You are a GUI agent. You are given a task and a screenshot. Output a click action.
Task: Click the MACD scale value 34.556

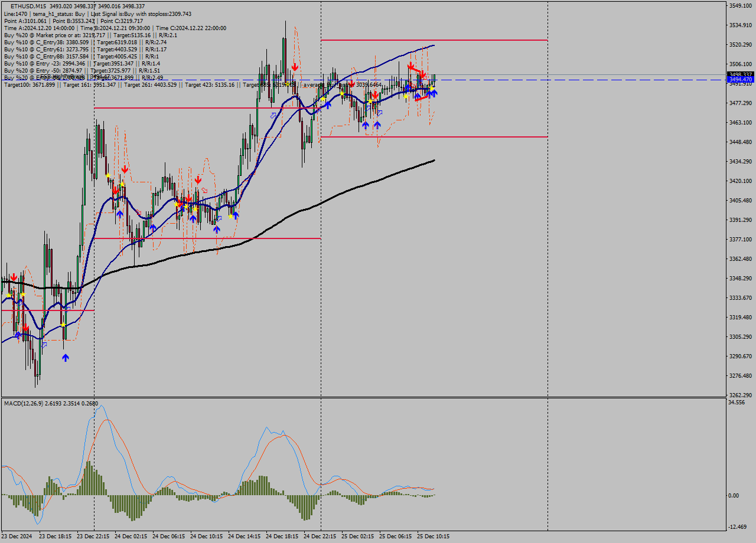tap(737, 403)
